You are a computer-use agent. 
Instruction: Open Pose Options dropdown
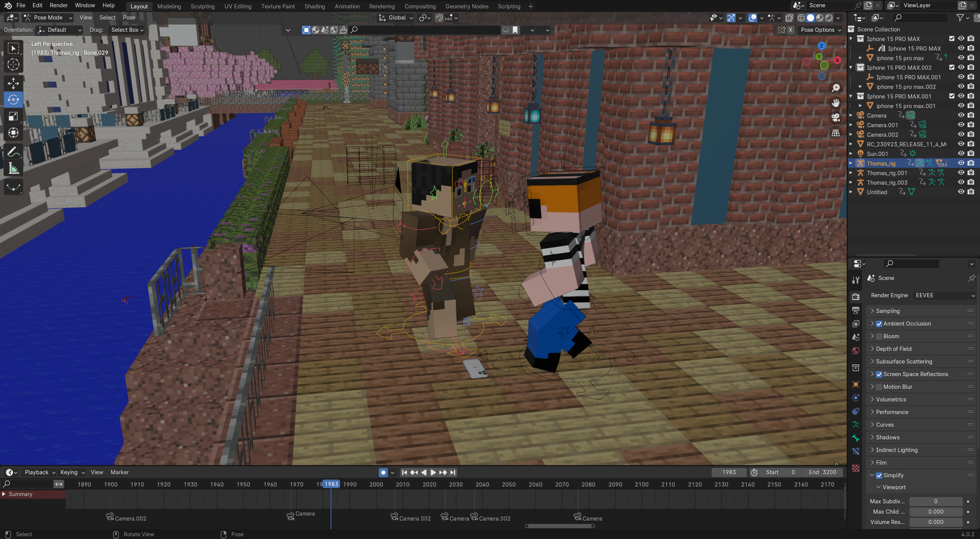(x=821, y=30)
